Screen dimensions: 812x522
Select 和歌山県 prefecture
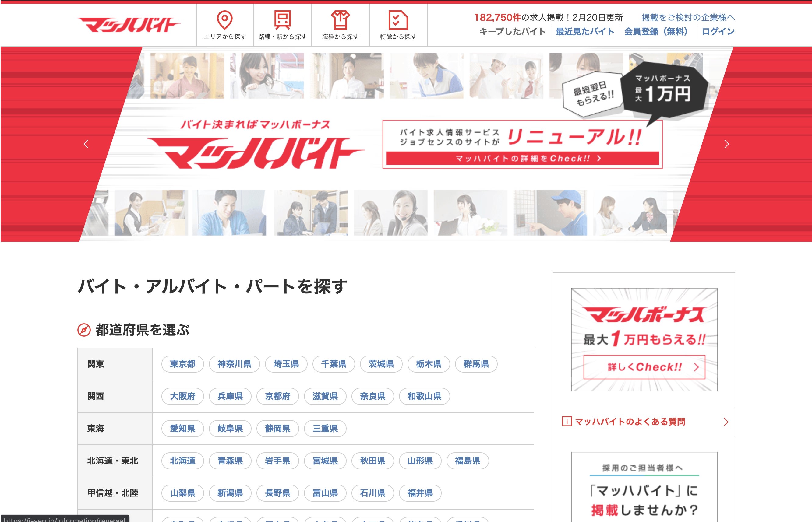point(424,396)
